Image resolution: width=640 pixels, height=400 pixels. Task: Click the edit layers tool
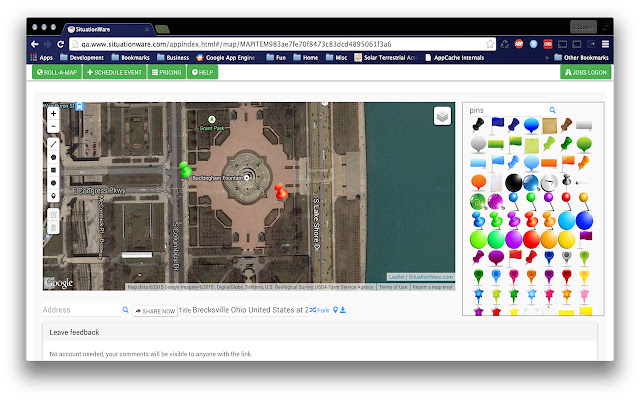tap(53, 214)
